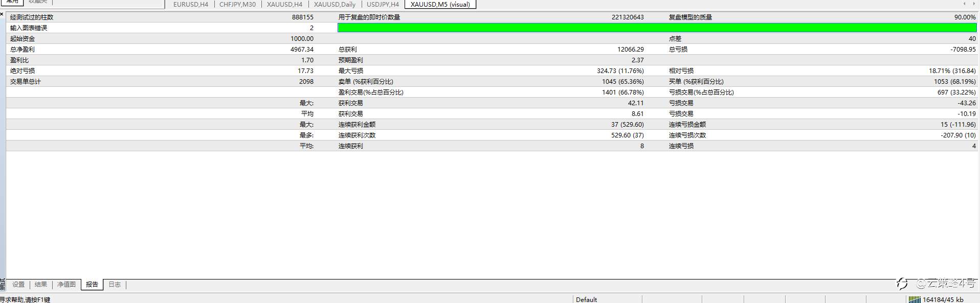
Task: Click the -207.90 (10) value
Action: 958,135
